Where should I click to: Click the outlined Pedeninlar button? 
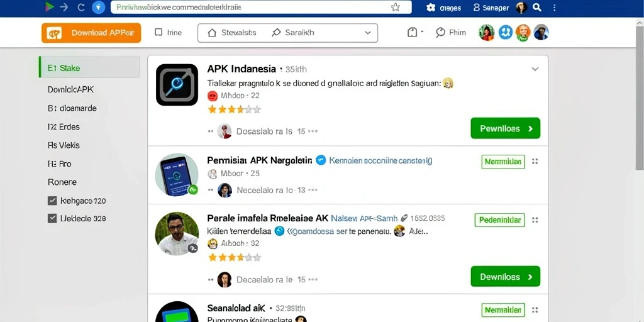[500, 220]
